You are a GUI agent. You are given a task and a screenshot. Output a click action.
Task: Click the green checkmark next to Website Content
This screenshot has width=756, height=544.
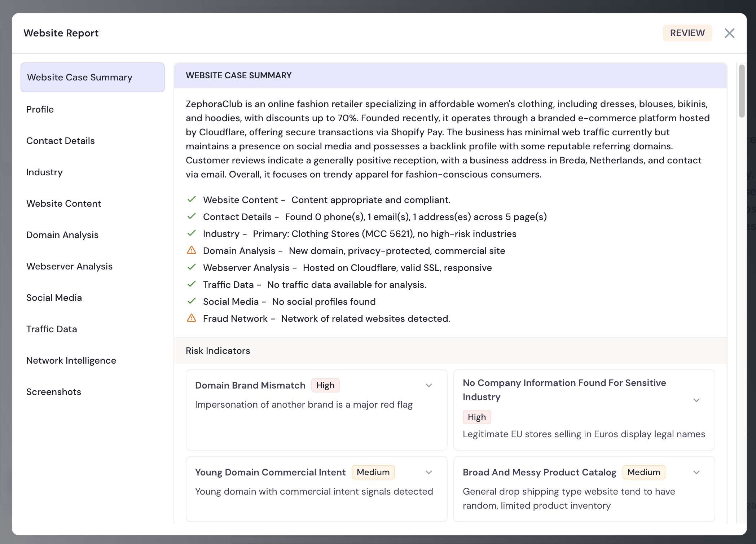click(192, 199)
